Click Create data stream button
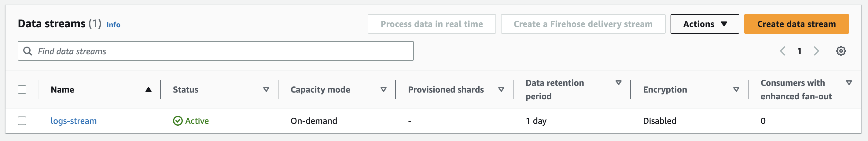Screen dimensions: 868x141 coord(796,24)
